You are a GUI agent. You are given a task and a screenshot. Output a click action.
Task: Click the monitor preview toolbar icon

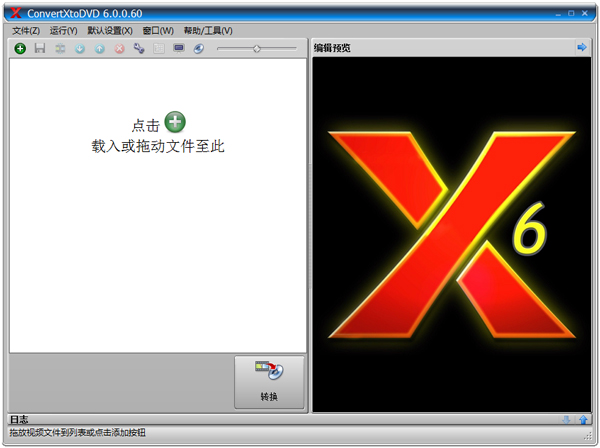(179, 49)
